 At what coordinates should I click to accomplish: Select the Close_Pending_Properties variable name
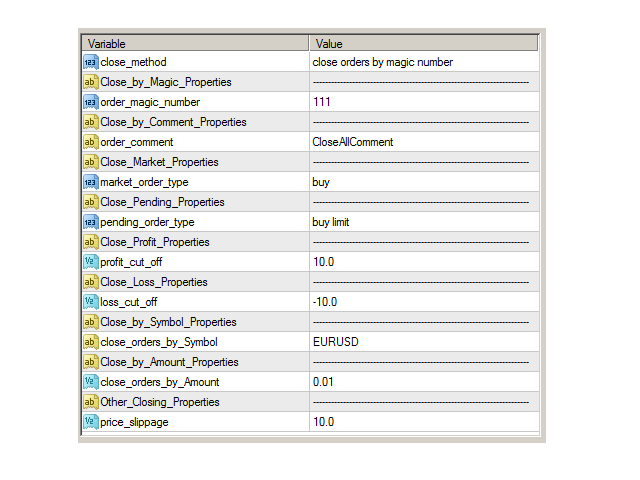162,202
